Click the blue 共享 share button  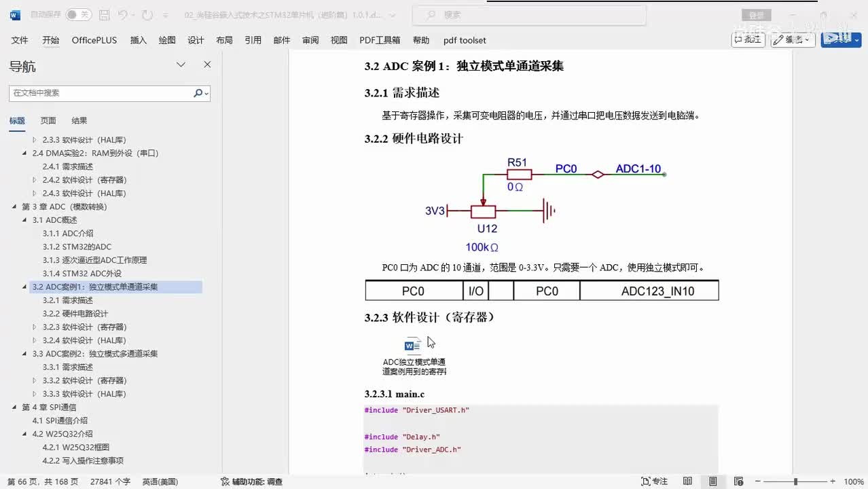(x=841, y=39)
